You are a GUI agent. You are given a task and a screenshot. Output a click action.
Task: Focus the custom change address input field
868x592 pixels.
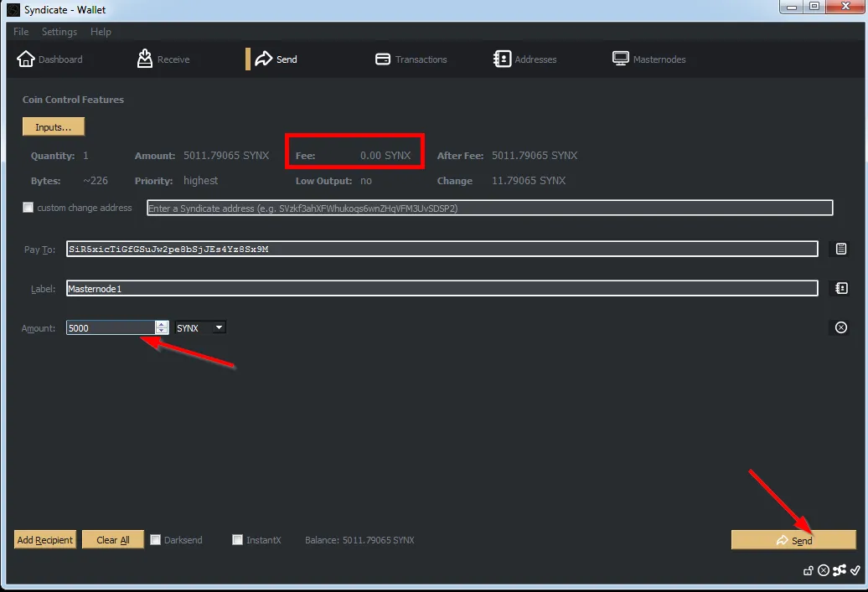point(490,208)
